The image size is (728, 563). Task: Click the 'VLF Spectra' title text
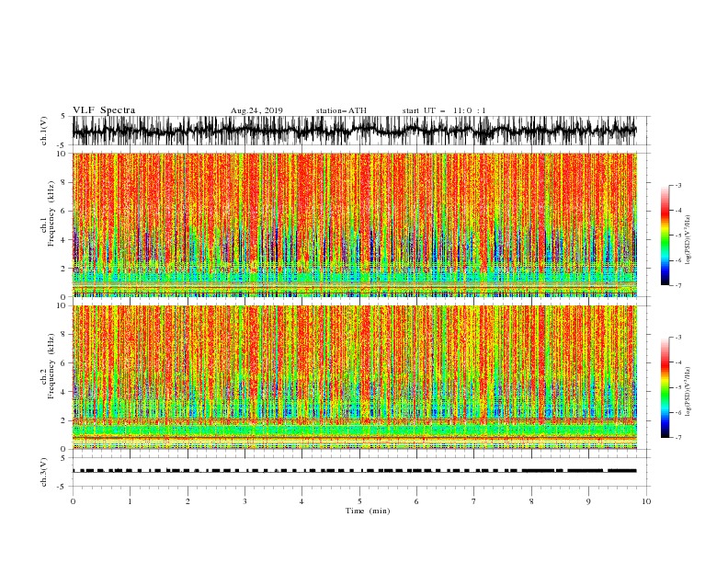tap(104, 110)
